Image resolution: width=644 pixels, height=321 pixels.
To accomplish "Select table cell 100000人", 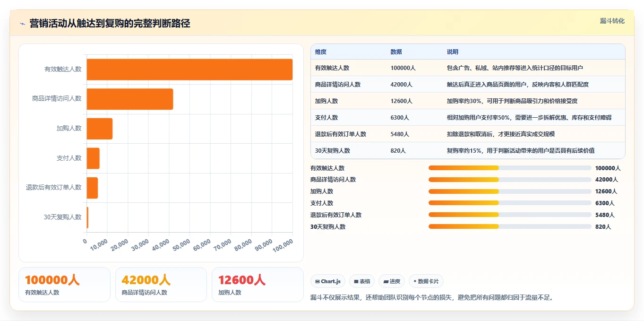I will click(x=403, y=68).
